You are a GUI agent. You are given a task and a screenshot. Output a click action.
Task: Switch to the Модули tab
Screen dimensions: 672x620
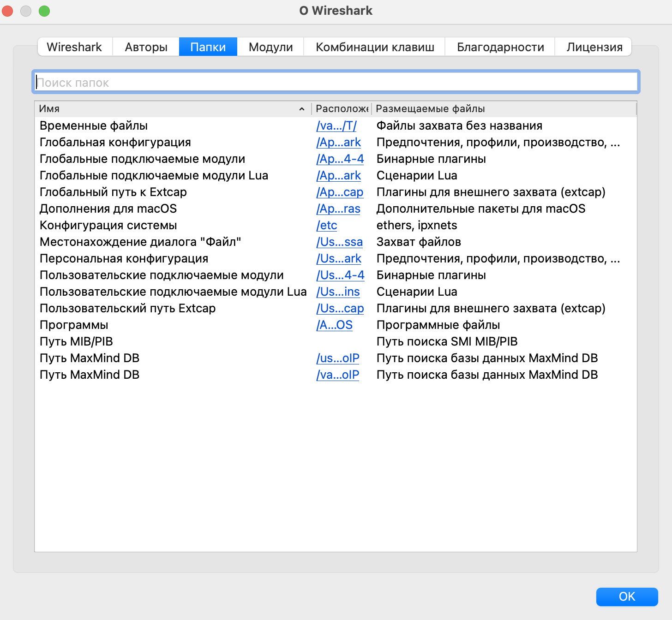click(270, 47)
